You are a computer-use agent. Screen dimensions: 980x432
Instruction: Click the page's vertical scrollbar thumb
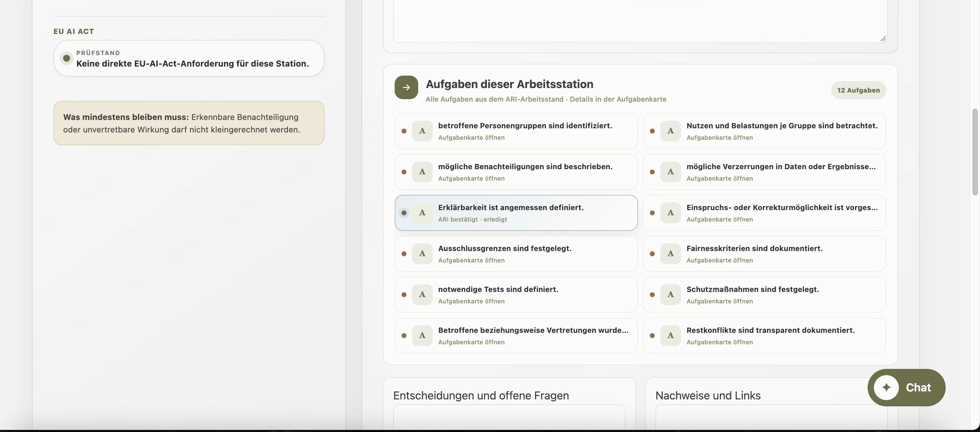click(975, 152)
